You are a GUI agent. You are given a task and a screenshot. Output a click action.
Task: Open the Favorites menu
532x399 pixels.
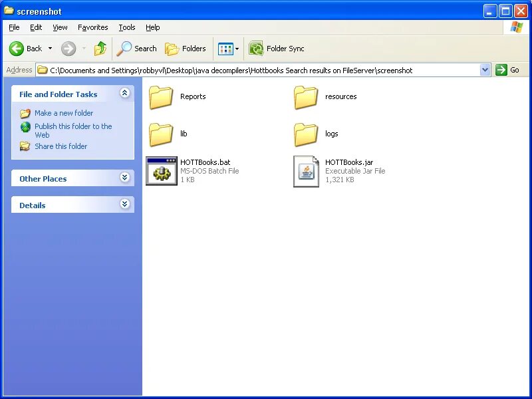[92, 27]
